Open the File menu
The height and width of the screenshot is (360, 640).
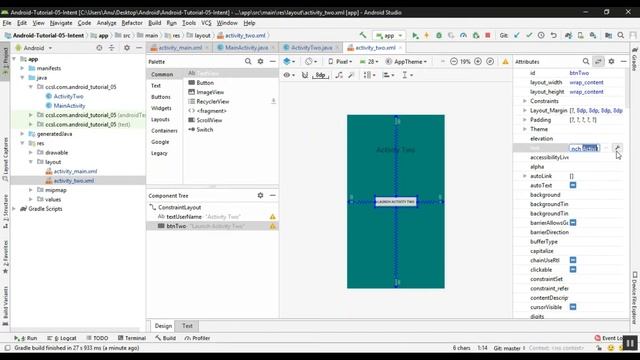[7, 23]
